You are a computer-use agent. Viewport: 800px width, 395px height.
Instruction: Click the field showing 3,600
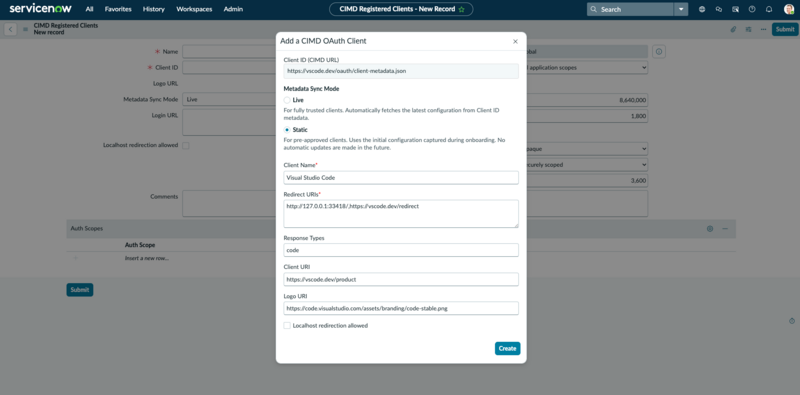click(587, 181)
